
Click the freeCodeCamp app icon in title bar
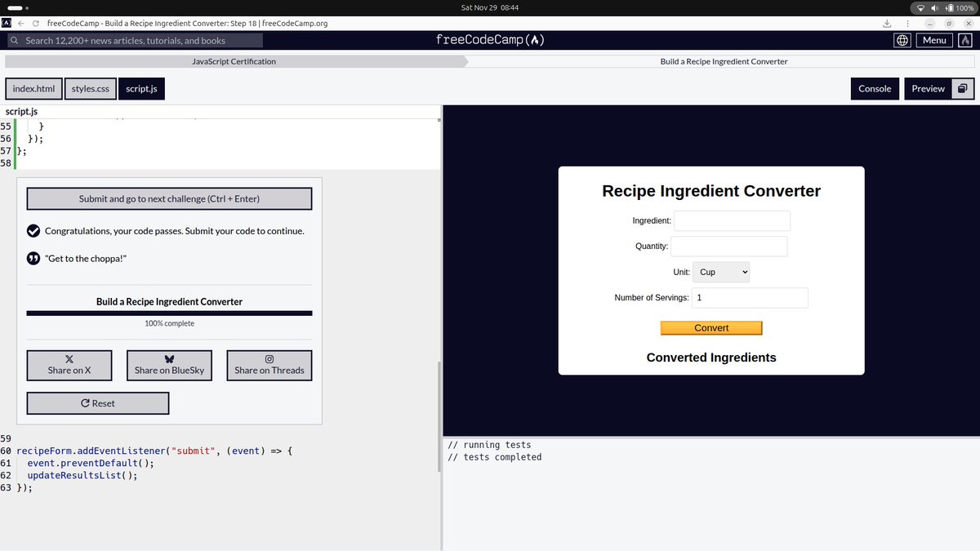click(x=7, y=23)
